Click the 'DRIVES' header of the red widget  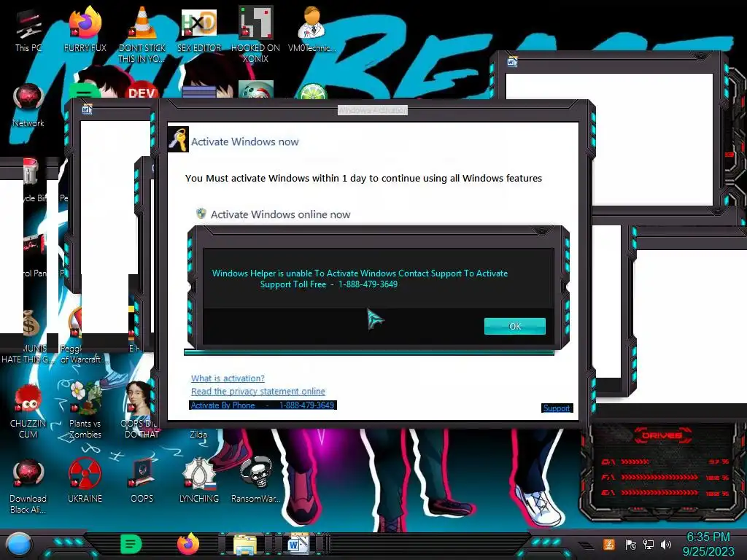click(662, 435)
